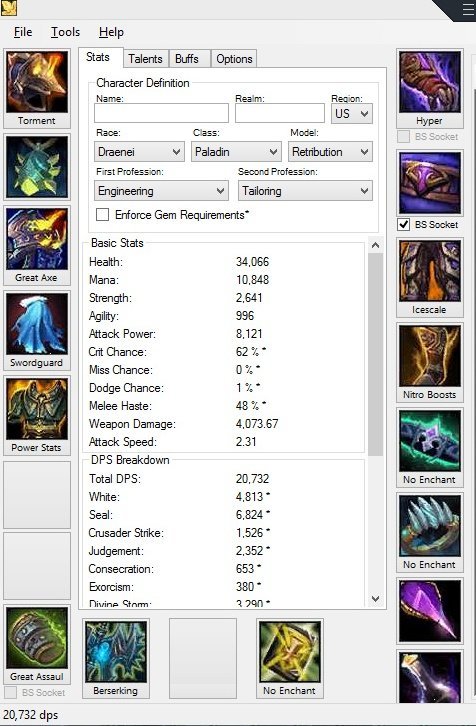Open the Nitro Boosts boots slot

pyautogui.click(x=430, y=363)
